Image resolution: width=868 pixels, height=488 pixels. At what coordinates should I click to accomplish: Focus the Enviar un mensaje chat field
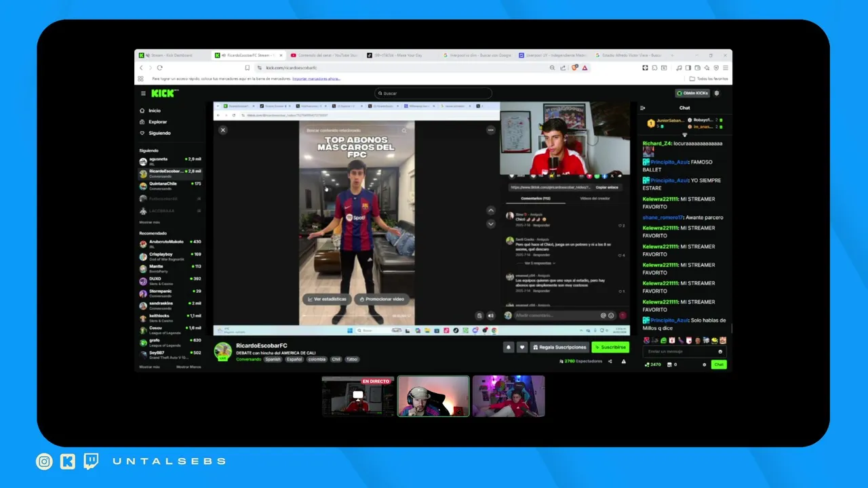[680, 351]
